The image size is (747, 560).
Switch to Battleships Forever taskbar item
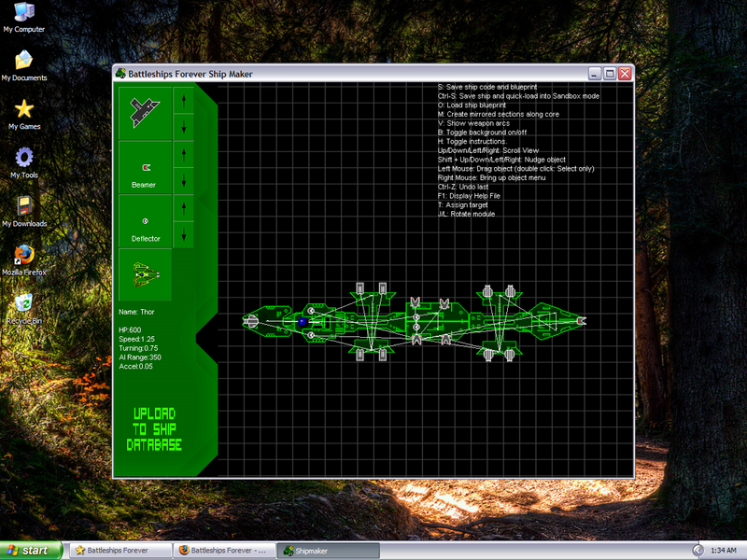(x=120, y=551)
